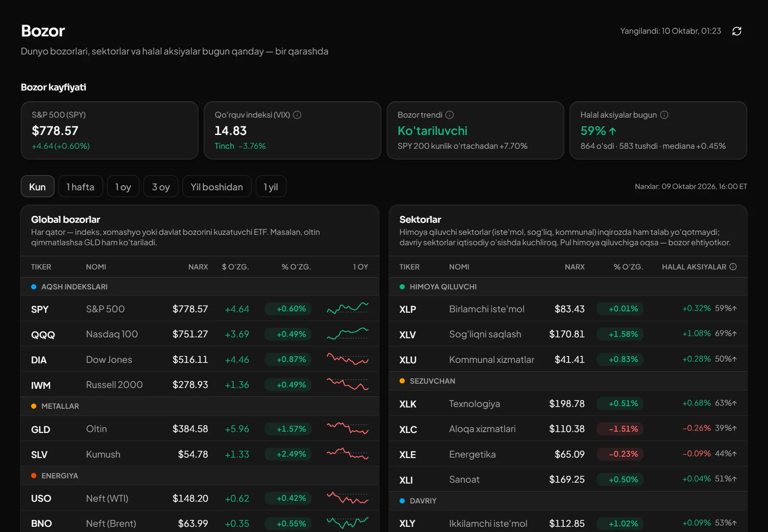Click the refresh icon next to Yangilandi timestamp
The height and width of the screenshot is (532, 768).
pyautogui.click(x=737, y=31)
